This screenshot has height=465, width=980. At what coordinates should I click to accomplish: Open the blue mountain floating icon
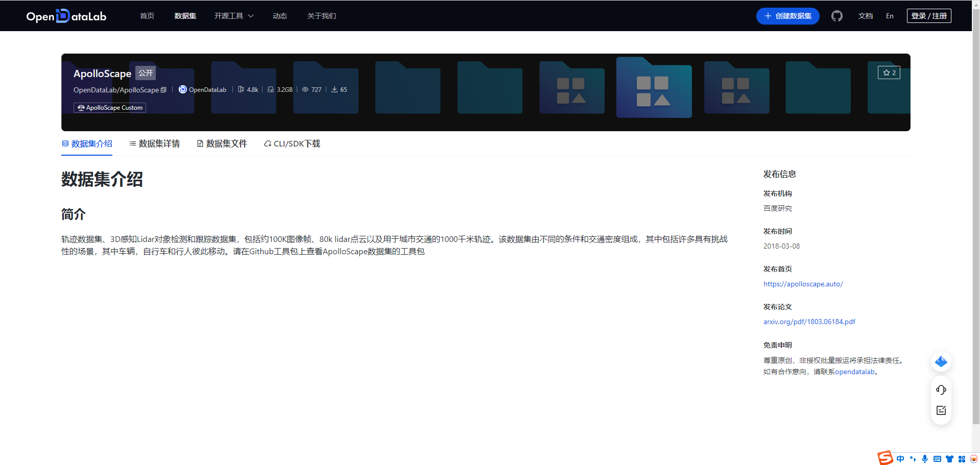(x=941, y=361)
